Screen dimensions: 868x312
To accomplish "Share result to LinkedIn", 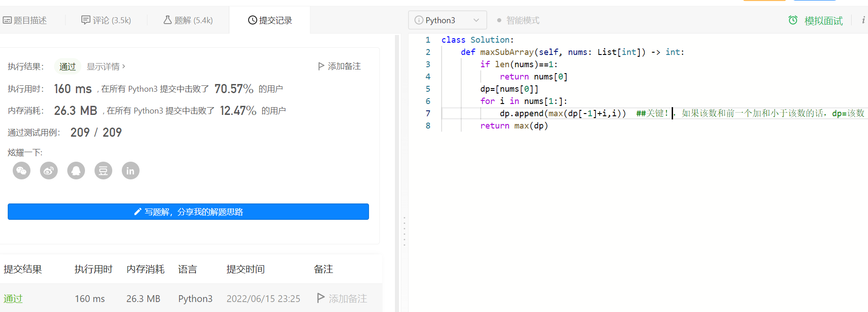I will pyautogui.click(x=130, y=171).
